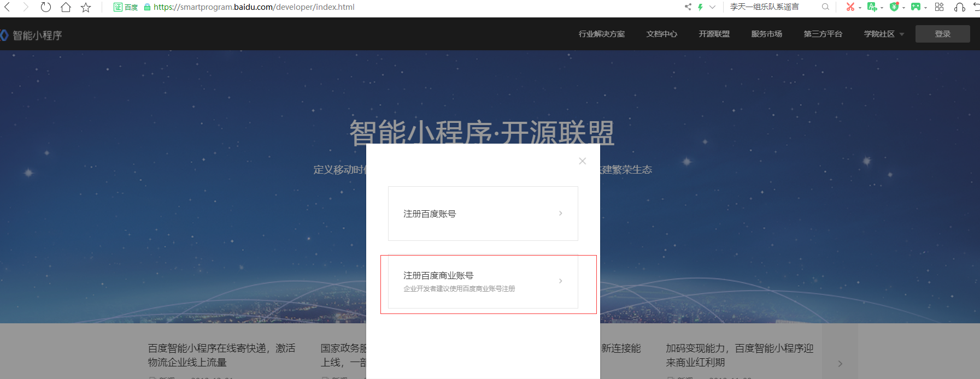Click the chevron on the 注册百度商业账号 card

[x=560, y=281]
